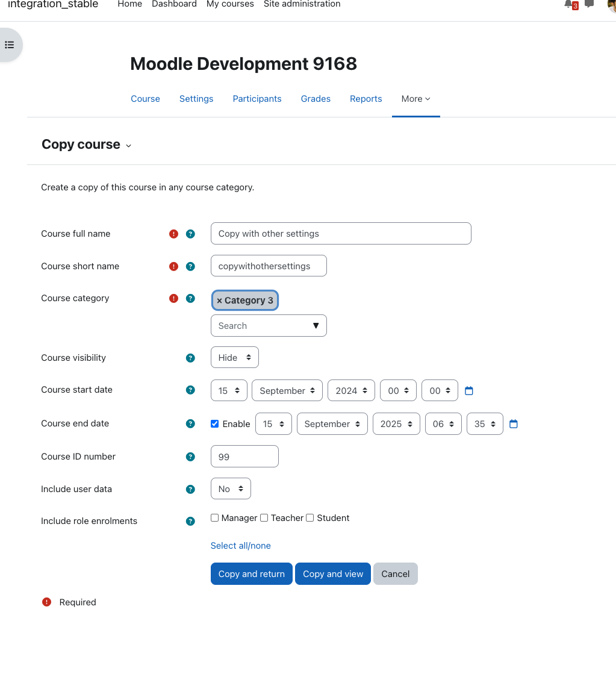The height and width of the screenshot is (674, 616).
Task: Open notifications bell icon
Action: tap(569, 4)
